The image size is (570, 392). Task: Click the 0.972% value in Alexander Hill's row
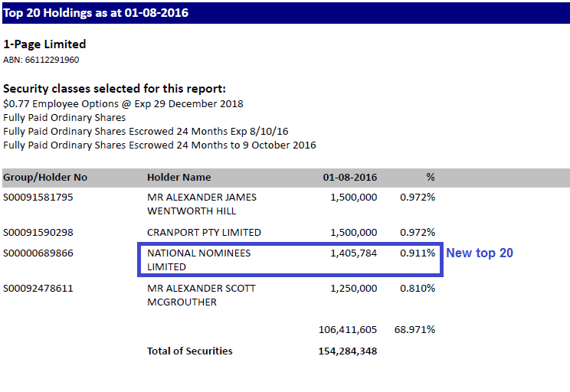418,198
